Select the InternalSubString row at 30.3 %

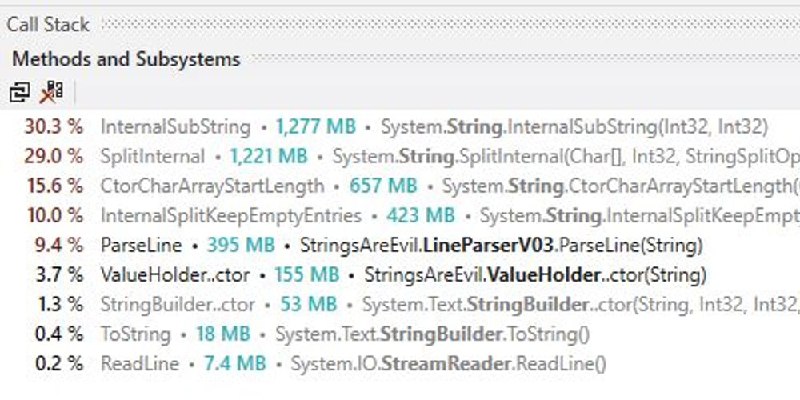coord(400,127)
